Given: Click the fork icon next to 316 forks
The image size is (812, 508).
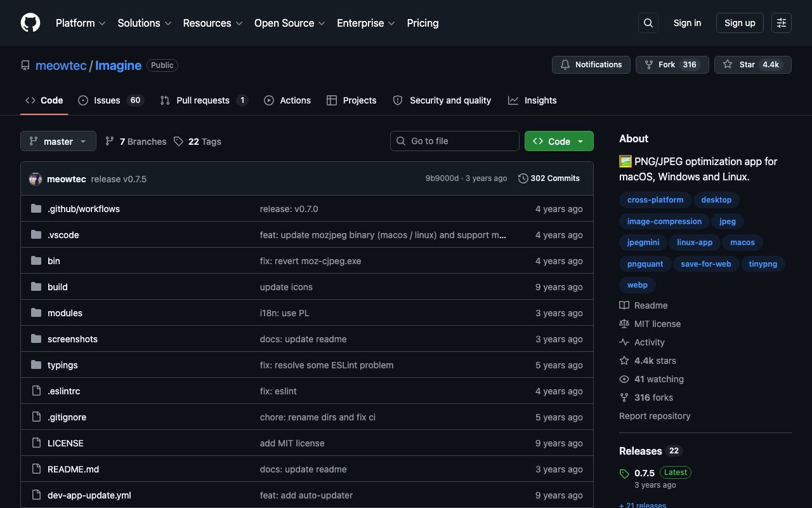Looking at the screenshot, I should point(624,398).
